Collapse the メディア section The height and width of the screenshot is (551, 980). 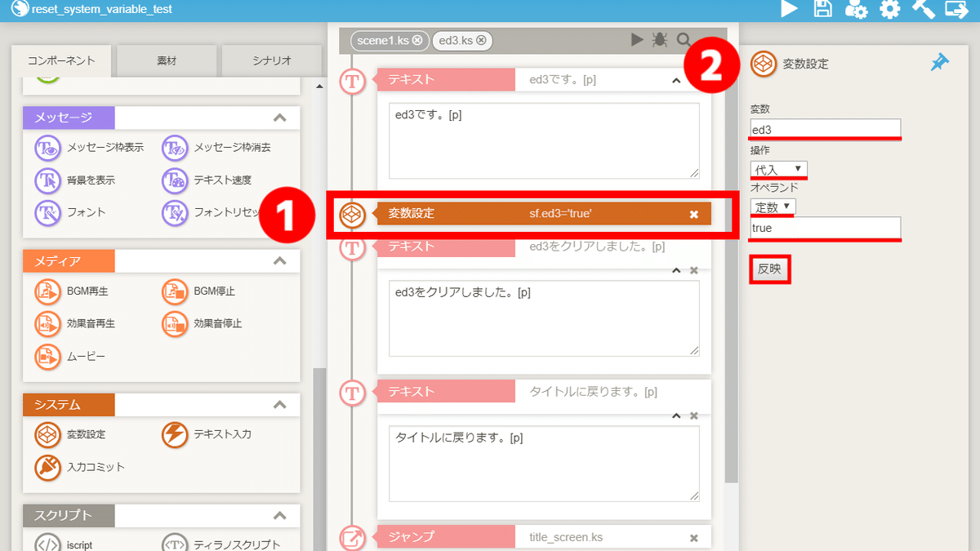[x=279, y=261]
